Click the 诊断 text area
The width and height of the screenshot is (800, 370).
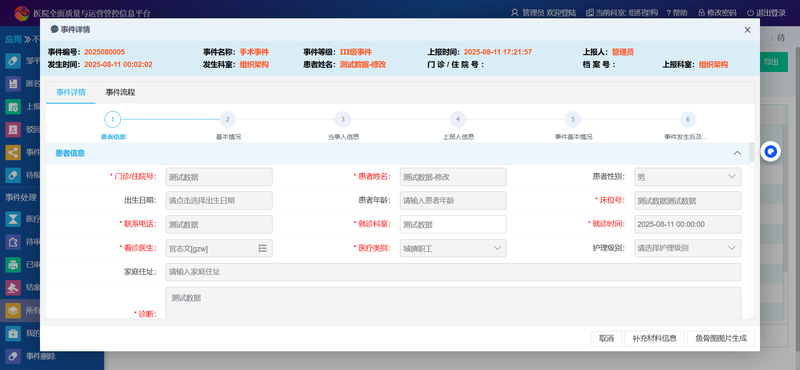(x=453, y=303)
